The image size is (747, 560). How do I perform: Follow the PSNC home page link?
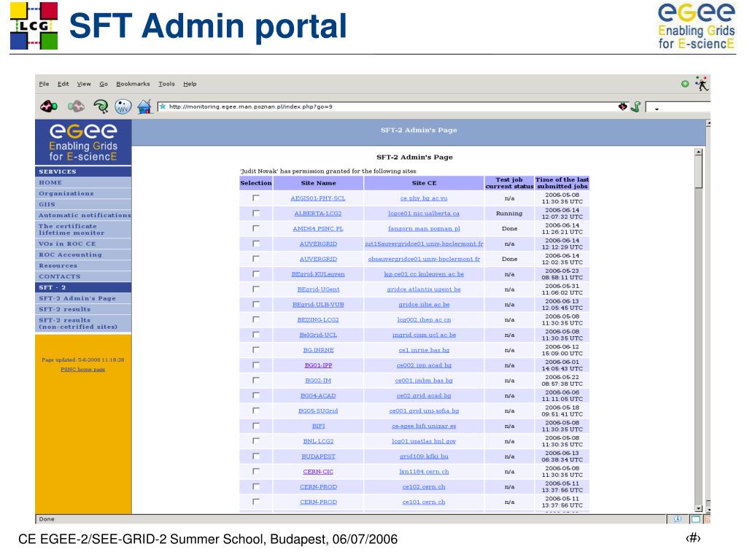tap(83, 370)
